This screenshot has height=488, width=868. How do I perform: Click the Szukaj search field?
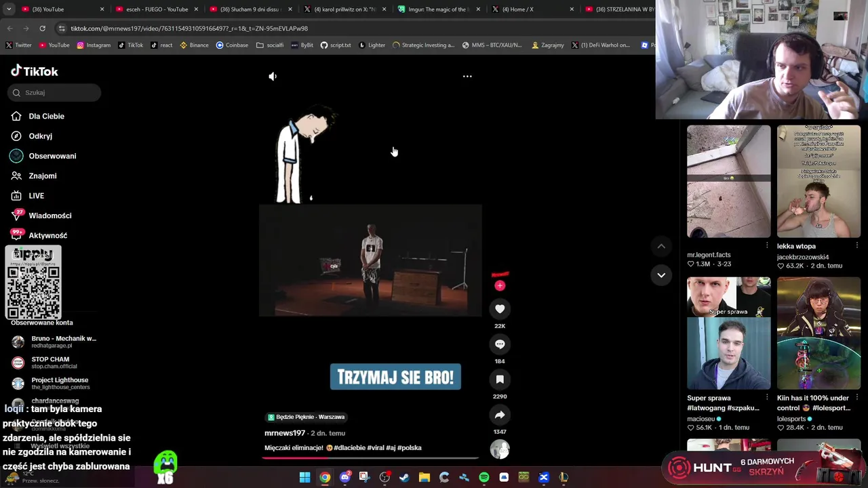[x=54, y=93]
